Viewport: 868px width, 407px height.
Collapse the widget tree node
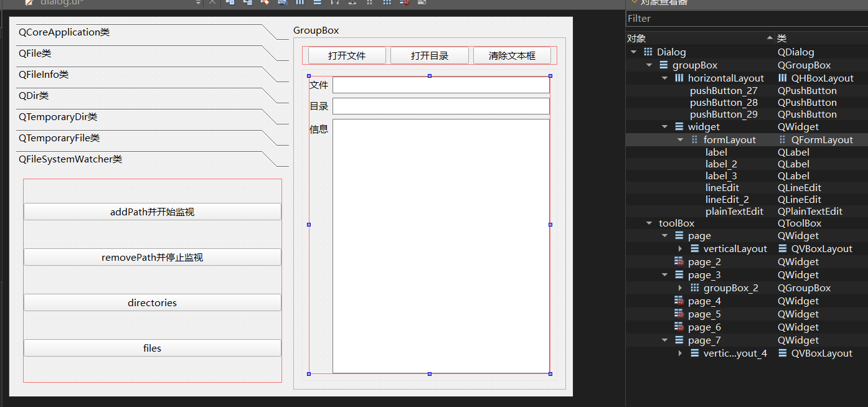click(x=665, y=127)
